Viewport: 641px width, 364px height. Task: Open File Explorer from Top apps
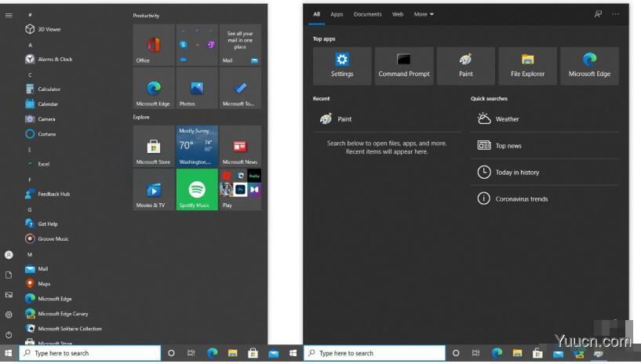(528, 66)
